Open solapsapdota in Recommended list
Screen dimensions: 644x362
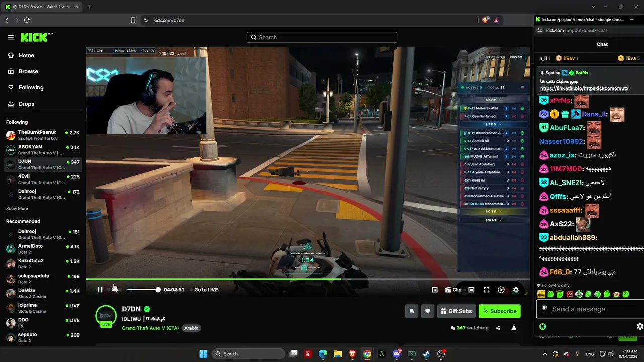point(43,279)
